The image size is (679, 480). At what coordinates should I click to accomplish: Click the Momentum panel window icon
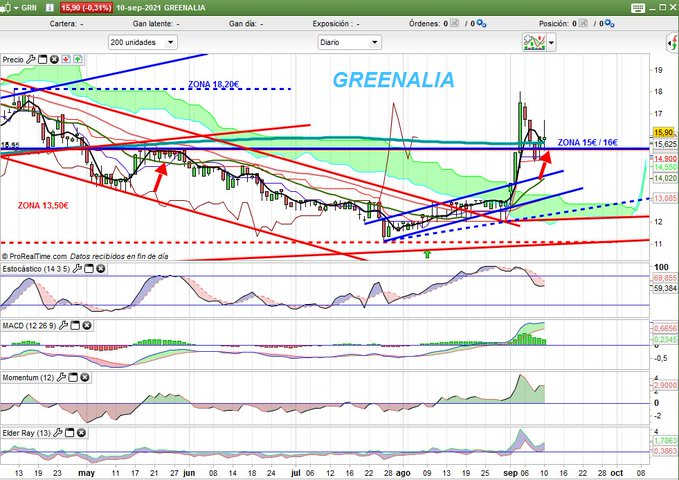(x=73, y=377)
